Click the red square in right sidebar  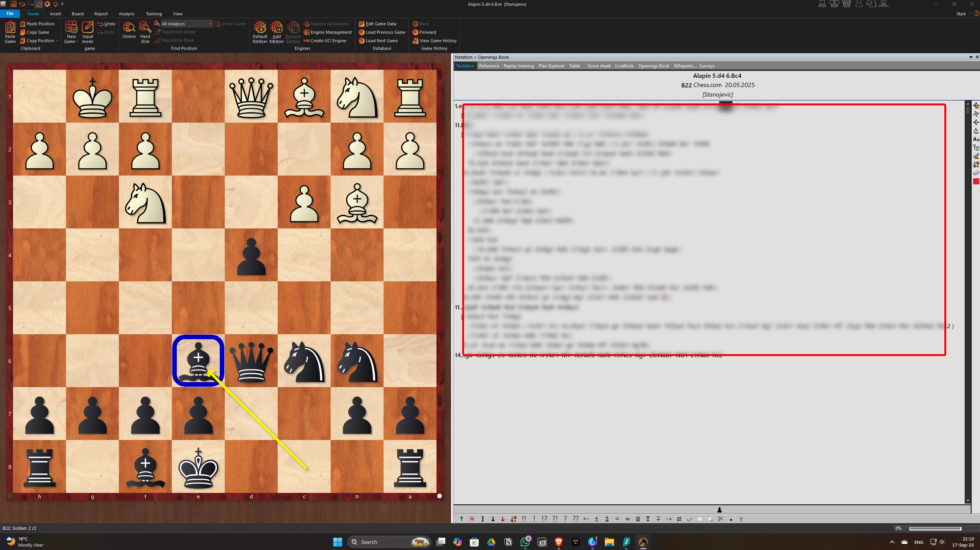[x=976, y=181]
